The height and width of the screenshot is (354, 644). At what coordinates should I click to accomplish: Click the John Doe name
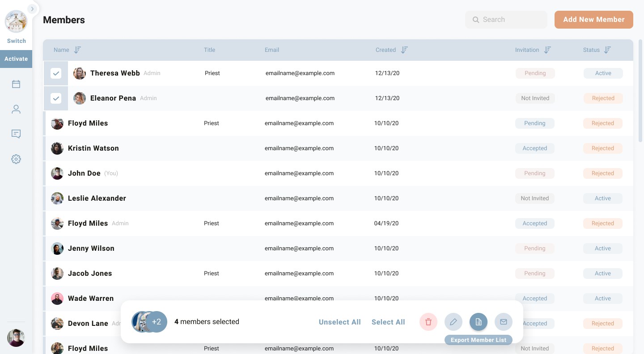[x=84, y=173]
